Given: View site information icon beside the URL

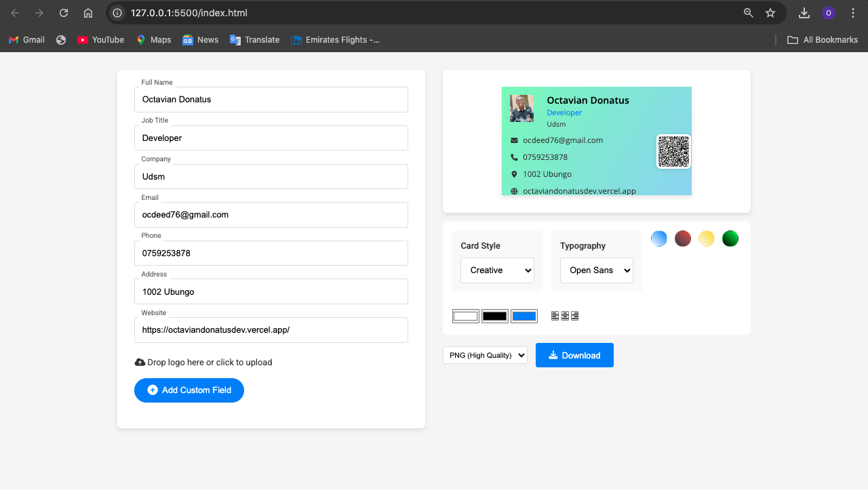Looking at the screenshot, I should [x=118, y=13].
